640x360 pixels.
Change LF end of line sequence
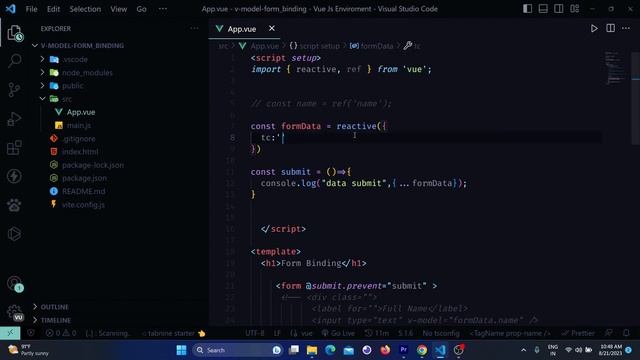pos(277,333)
